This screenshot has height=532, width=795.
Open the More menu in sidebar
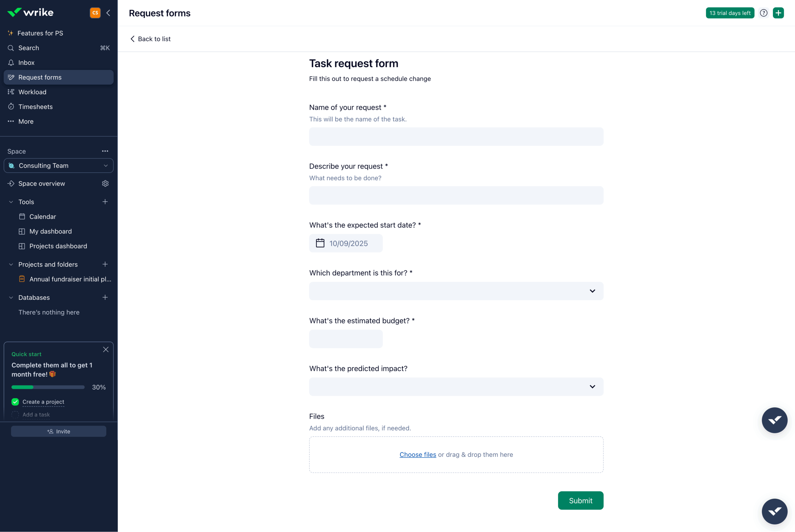point(26,121)
